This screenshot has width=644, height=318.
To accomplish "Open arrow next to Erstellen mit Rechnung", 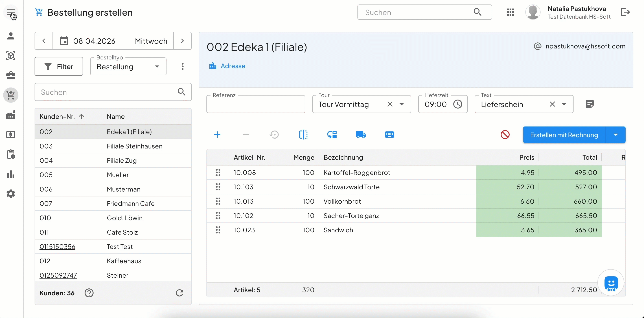I will click(616, 135).
